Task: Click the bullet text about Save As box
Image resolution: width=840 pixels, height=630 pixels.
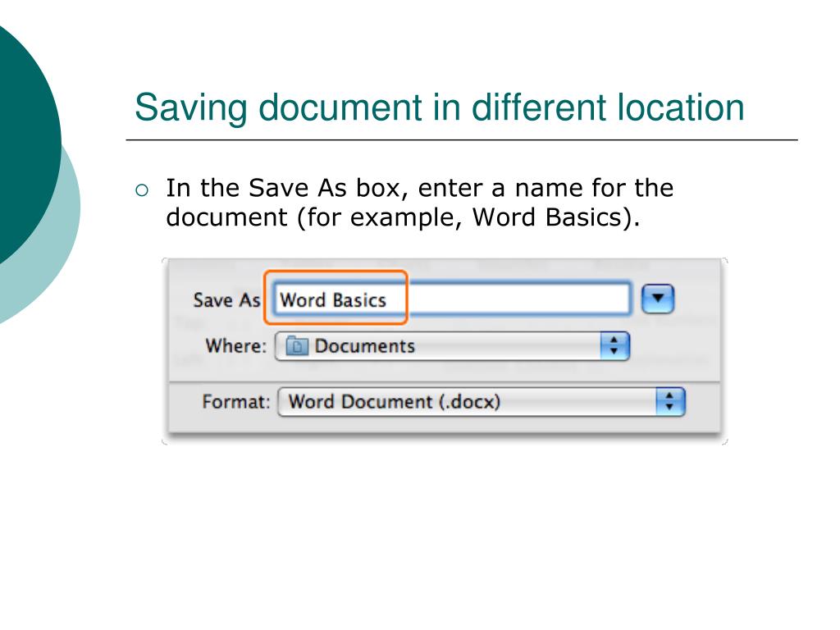Action: [419, 203]
